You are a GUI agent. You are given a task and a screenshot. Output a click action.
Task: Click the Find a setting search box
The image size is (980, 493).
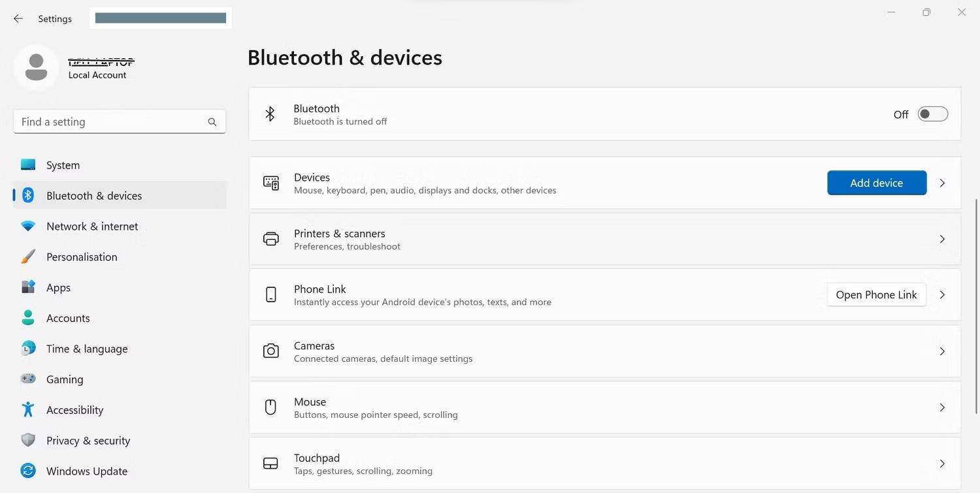[x=111, y=122]
